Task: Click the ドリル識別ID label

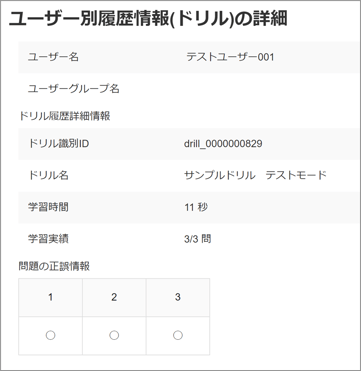Action: click(x=59, y=144)
